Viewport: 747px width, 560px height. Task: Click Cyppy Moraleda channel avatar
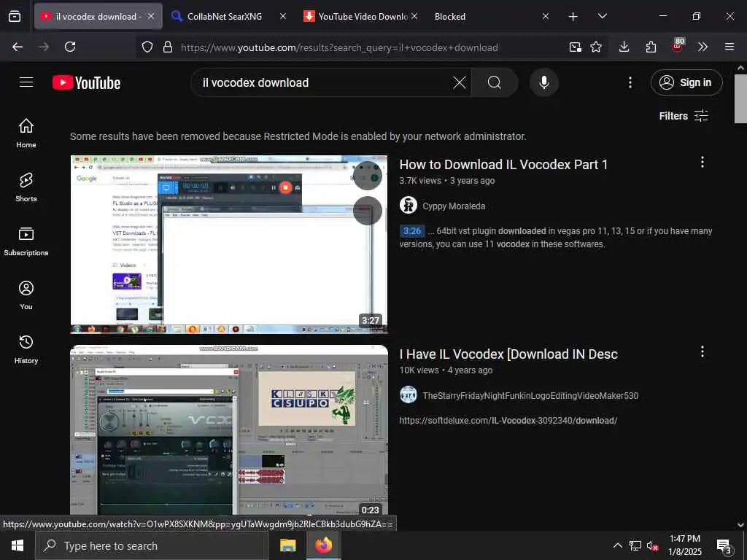(x=409, y=205)
